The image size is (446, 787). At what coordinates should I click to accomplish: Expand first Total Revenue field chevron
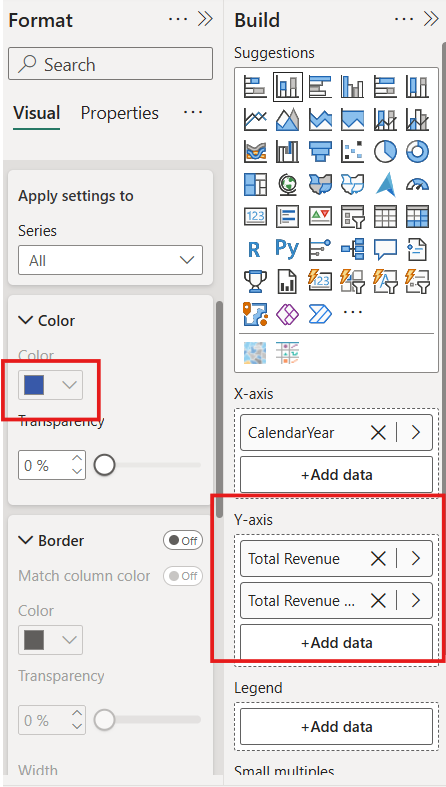point(415,559)
